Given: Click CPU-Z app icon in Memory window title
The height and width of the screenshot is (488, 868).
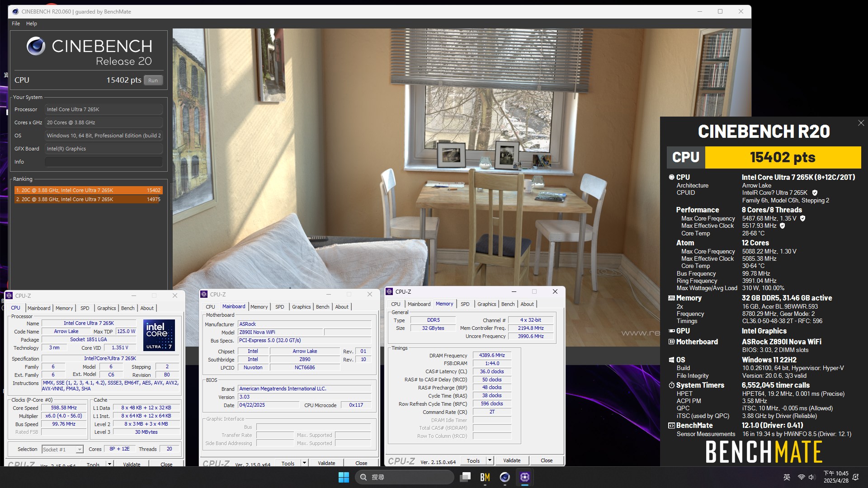Looking at the screenshot, I should point(389,292).
